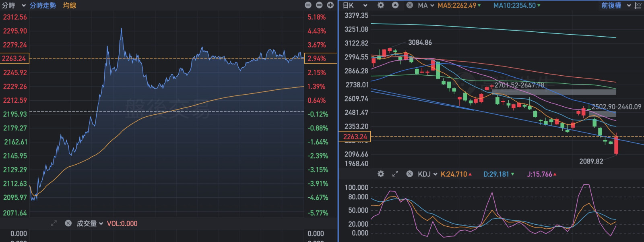
Task: Click the zoom-in plus icon on intraday chart
Action: click(330, 5)
